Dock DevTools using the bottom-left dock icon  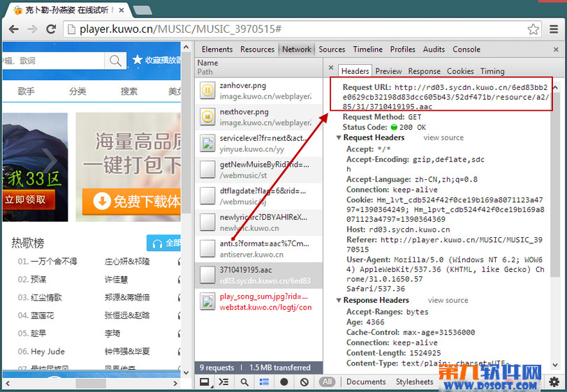(204, 382)
